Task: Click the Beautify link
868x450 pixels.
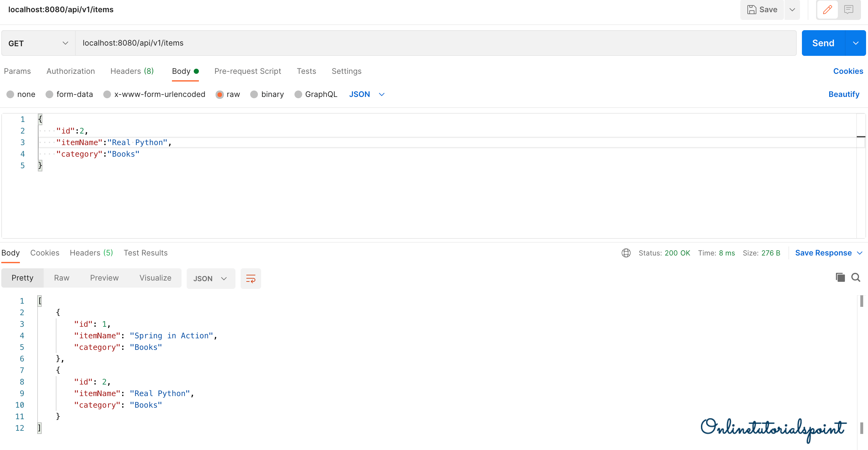Action: point(843,94)
